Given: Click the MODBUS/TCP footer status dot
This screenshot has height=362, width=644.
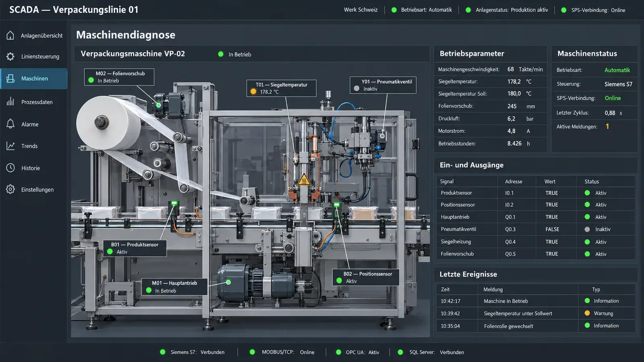Looking at the screenshot, I should (x=252, y=352).
